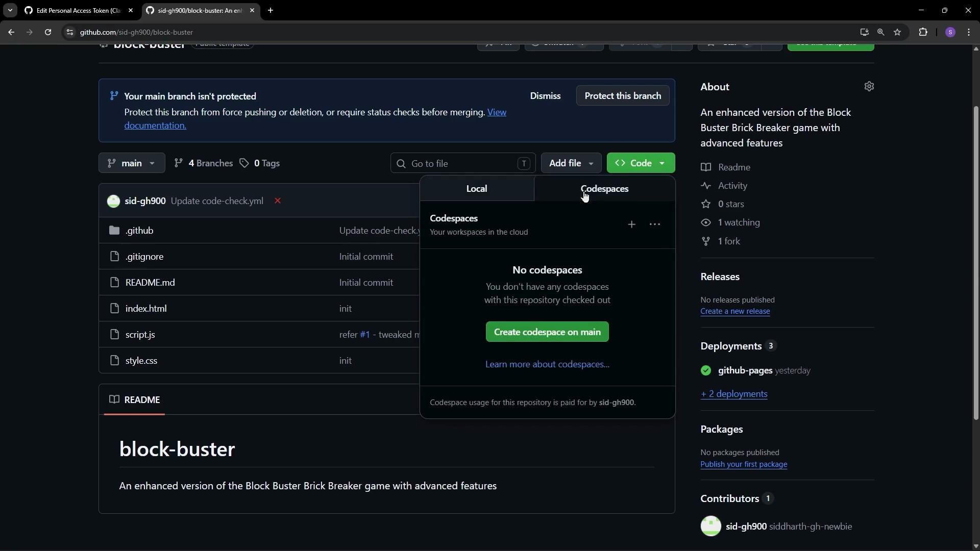Select the README tab

coord(134,400)
